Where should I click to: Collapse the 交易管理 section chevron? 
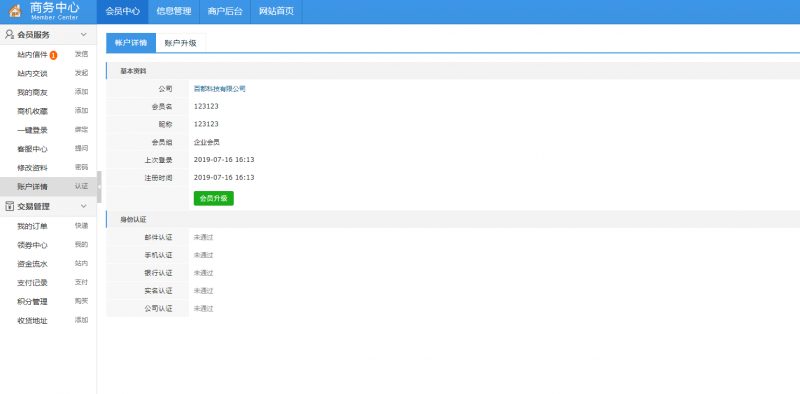[84, 206]
